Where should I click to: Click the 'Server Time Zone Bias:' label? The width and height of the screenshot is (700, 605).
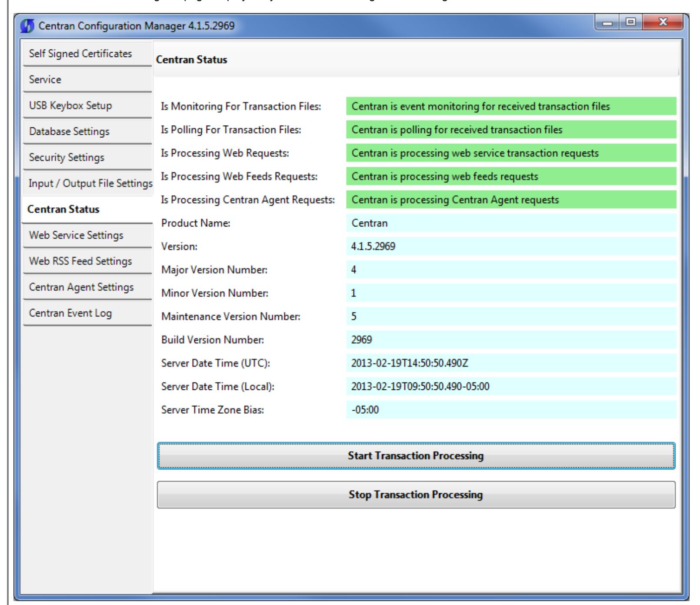click(x=212, y=410)
